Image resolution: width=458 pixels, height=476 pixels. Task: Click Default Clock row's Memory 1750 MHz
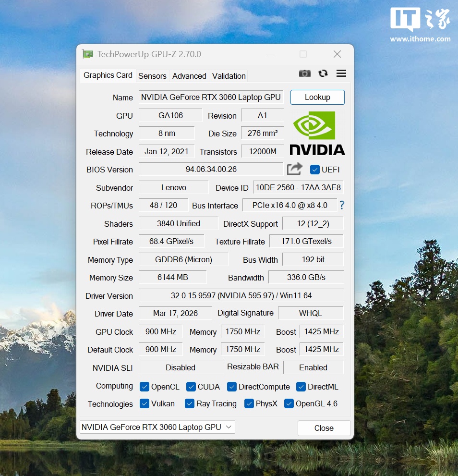point(243,349)
